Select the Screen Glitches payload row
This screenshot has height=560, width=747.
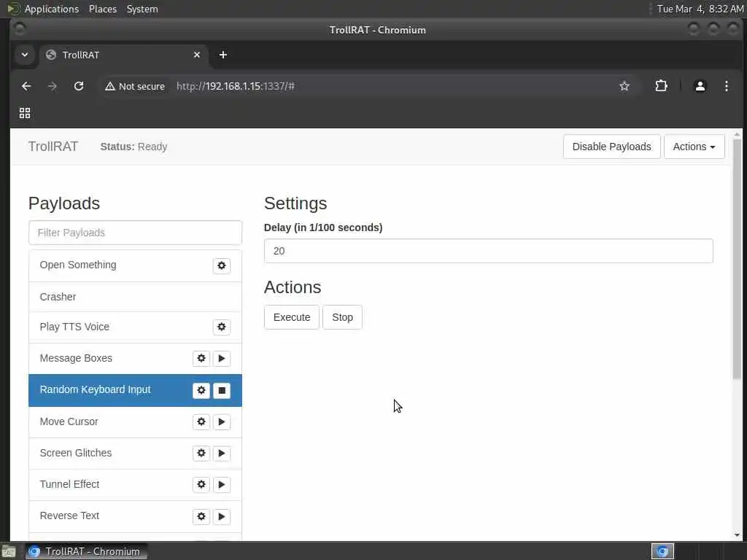coord(135,454)
